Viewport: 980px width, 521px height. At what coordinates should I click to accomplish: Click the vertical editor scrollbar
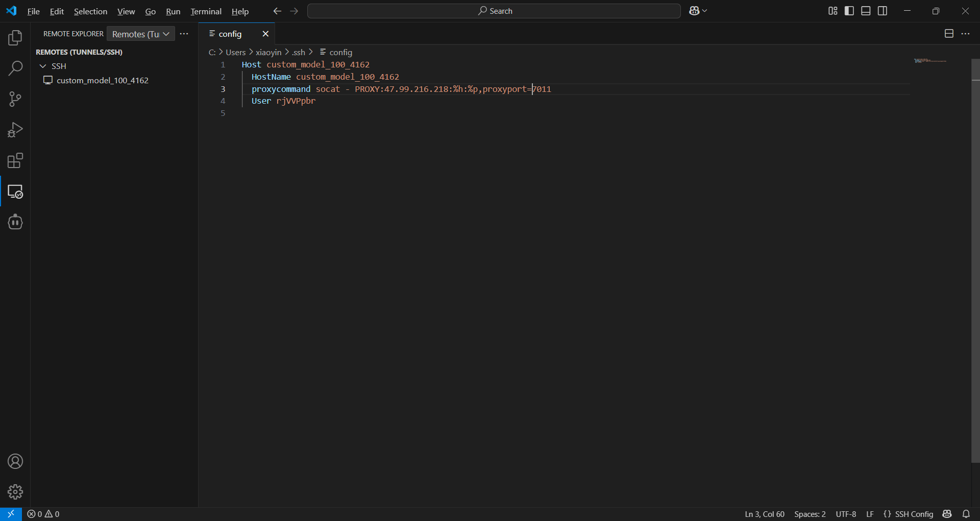pyautogui.click(x=975, y=260)
